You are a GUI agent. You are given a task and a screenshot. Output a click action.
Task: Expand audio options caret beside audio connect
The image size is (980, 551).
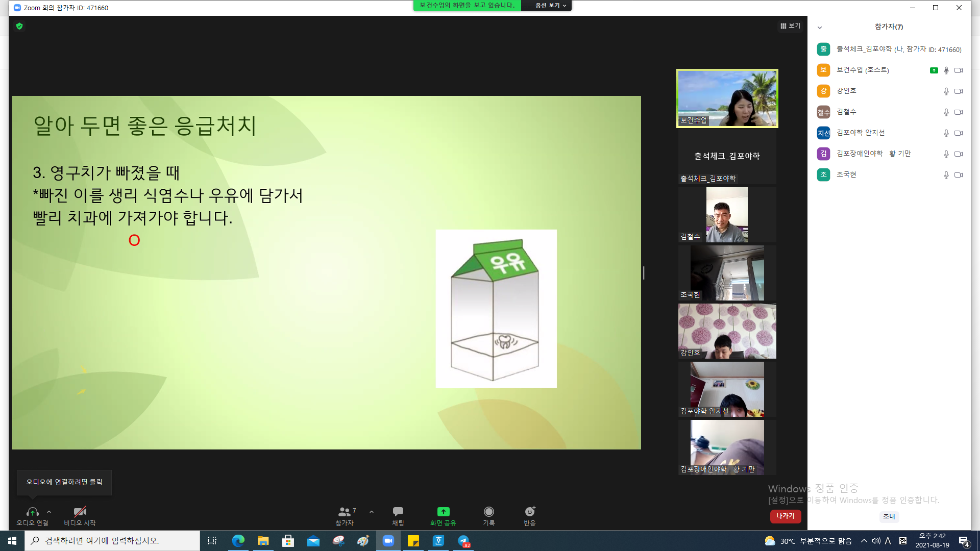[49, 512]
